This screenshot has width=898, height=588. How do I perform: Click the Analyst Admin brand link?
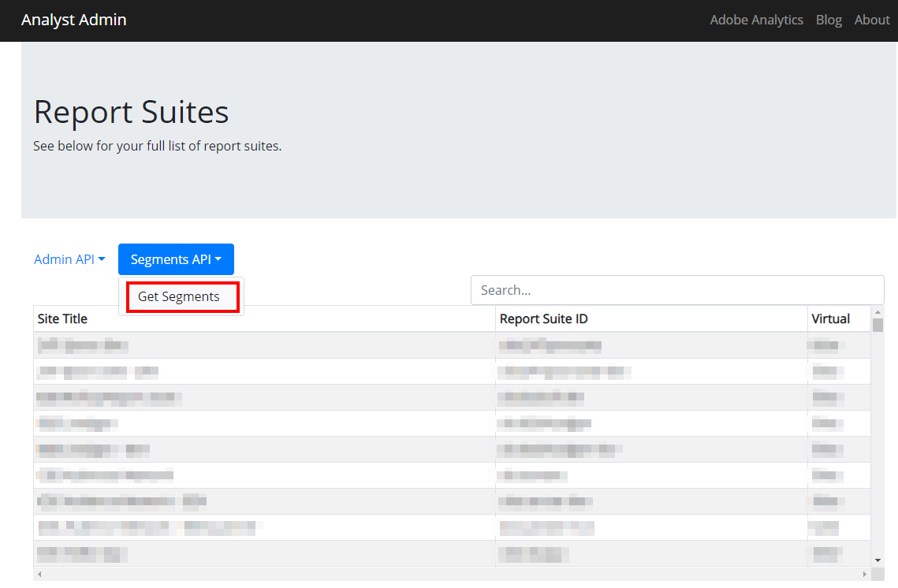pyautogui.click(x=74, y=20)
